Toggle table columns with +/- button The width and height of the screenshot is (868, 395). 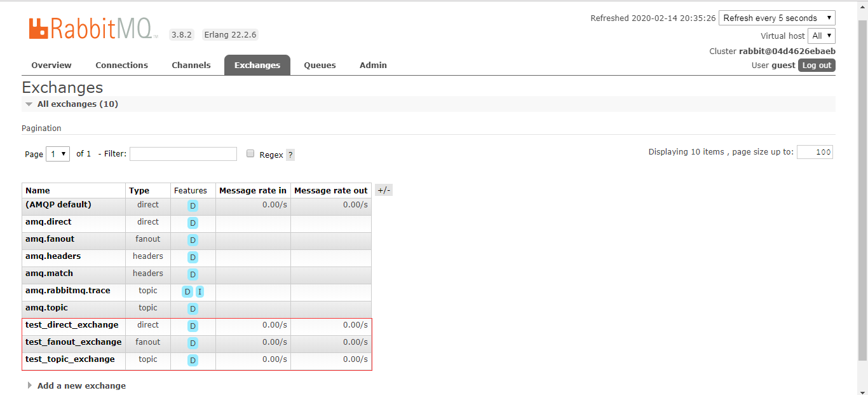coord(384,190)
